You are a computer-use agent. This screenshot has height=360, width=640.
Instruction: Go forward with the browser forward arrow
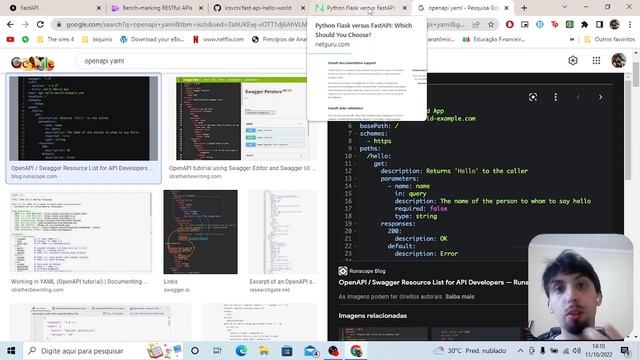click(x=25, y=24)
